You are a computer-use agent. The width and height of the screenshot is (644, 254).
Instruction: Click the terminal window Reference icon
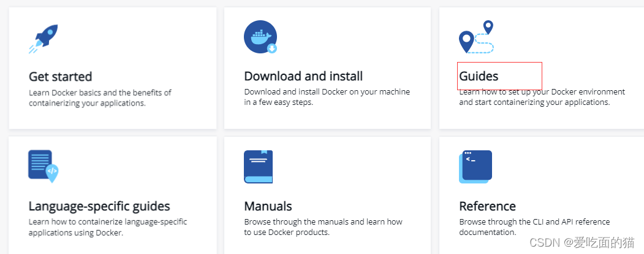(475, 166)
